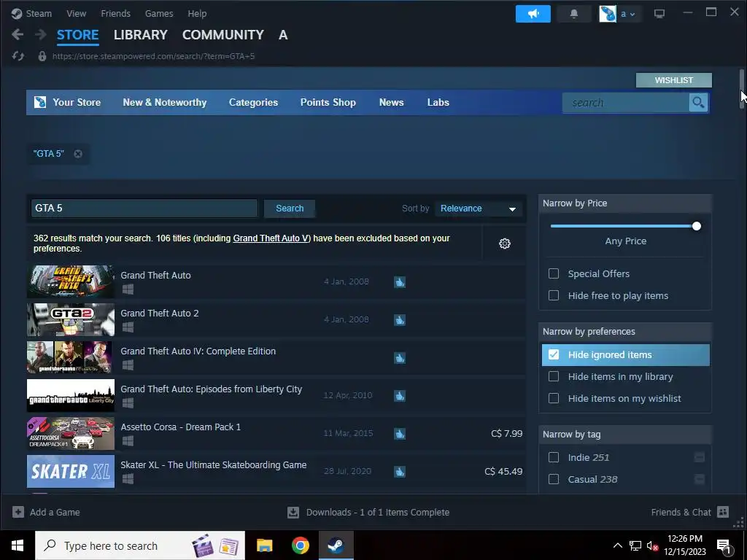Click the Steam logo in the menu bar
Screen dimensions: 747x560
tap(17, 13)
